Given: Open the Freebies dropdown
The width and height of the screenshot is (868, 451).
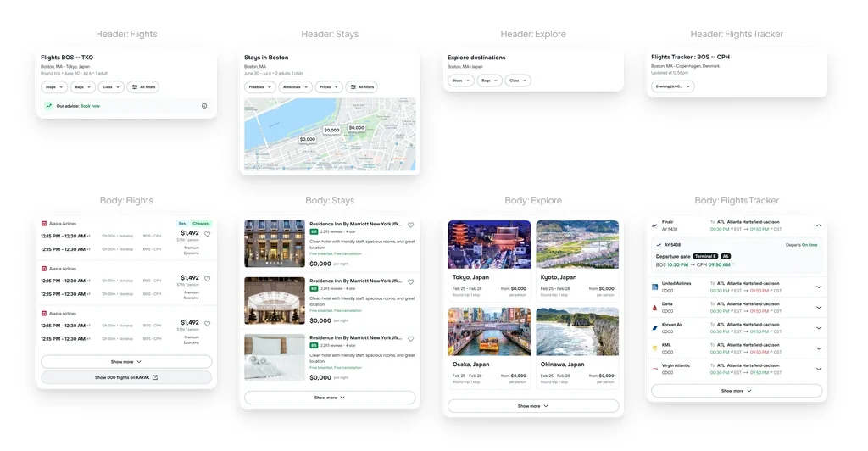Looking at the screenshot, I should pos(260,86).
